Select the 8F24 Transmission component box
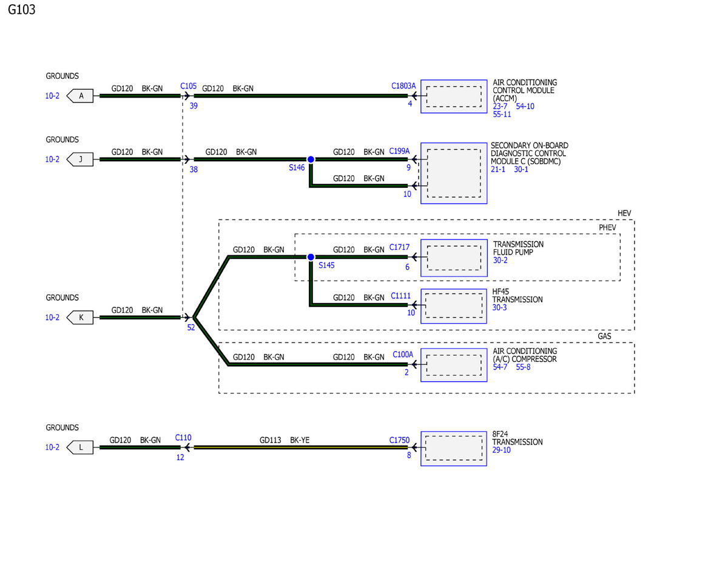Image resolution: width=728 pixels, height=562 pixels. 454,449
